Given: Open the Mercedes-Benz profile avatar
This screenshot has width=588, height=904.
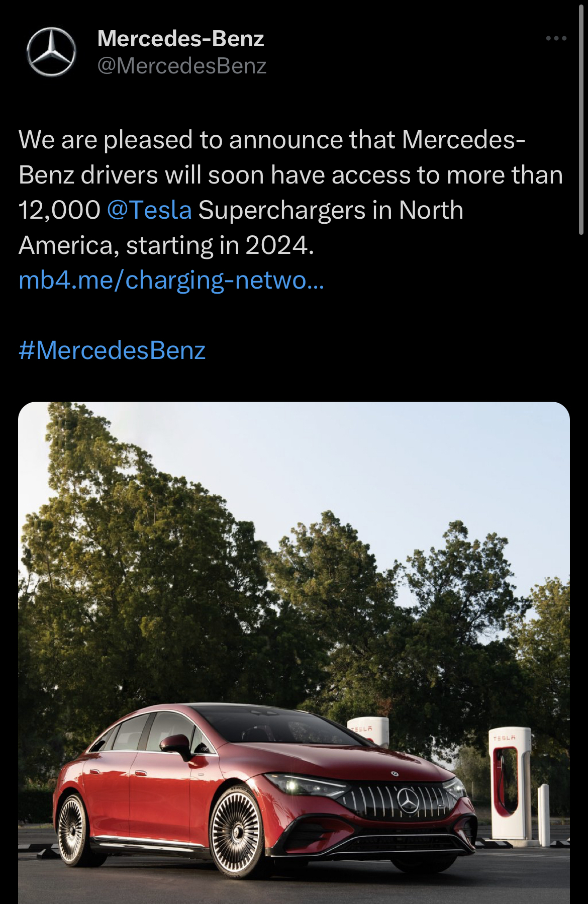Looking at the screenshot, I should (51, 52).
